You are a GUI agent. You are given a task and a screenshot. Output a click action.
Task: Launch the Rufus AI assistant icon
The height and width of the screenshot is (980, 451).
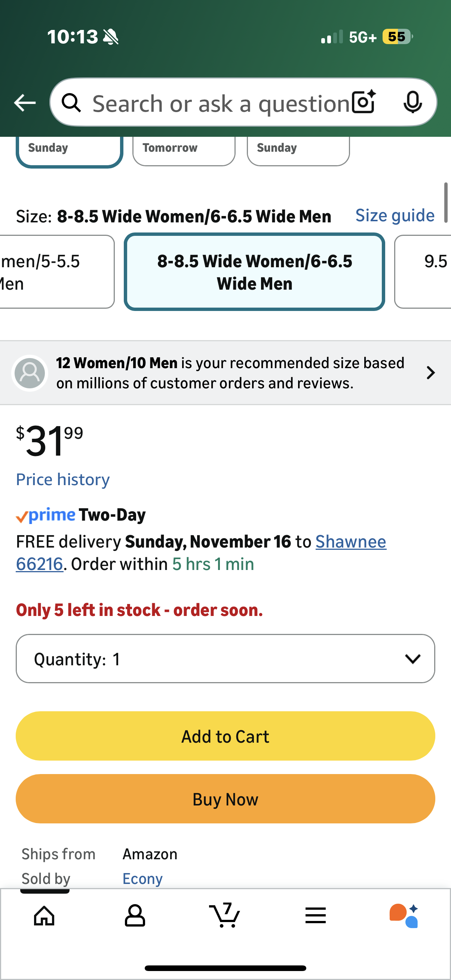(404, 915)
